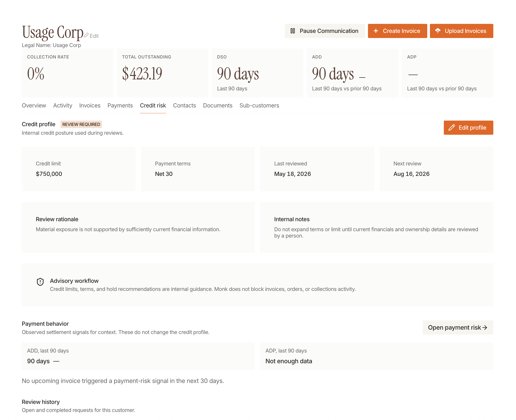Click Create Invoice button
This screenshot has width=516, height=420.
[x=397, y=31]
